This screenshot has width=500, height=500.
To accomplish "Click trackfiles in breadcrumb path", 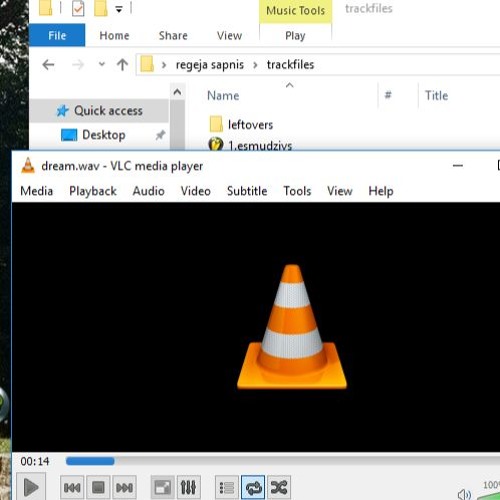I will click(290, 65).
